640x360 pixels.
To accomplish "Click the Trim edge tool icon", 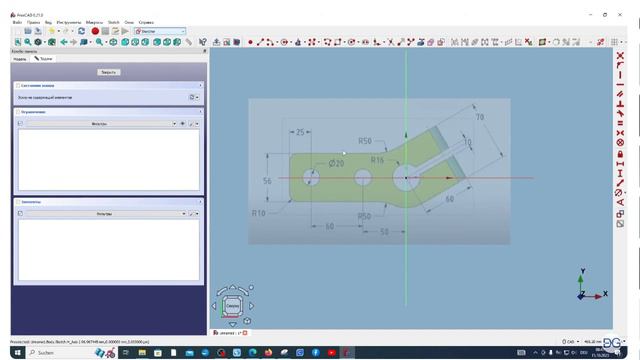I will (x=391, y=42).
